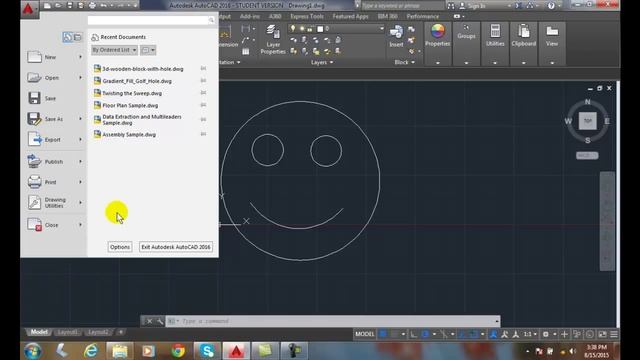
Task: Expand the Layers panel title arrow
Action: tap(331, 62)
